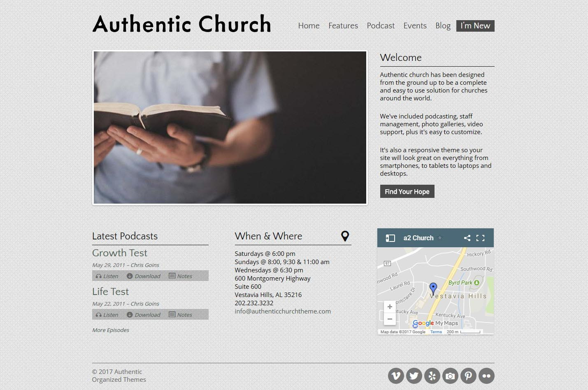Image resolution: width=588 pixels, height=390 pixels.
Task: Zoom in on the map
Action: 390,307
